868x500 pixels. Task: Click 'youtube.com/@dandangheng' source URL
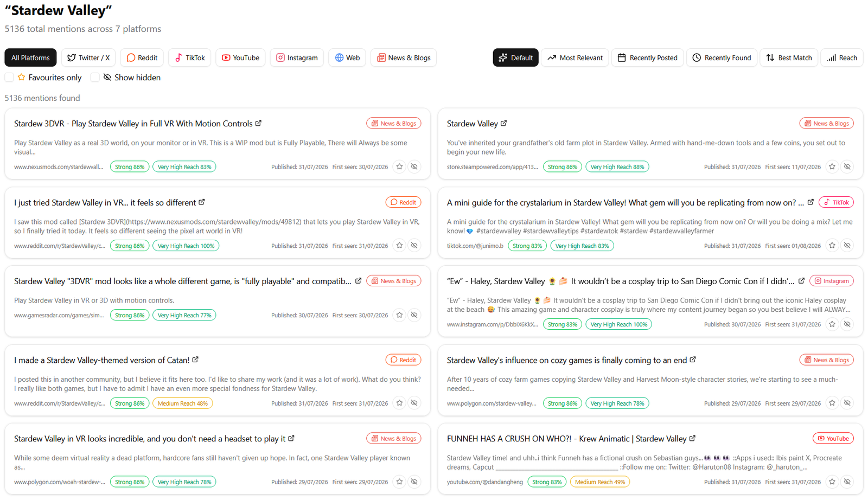(485, 482)
